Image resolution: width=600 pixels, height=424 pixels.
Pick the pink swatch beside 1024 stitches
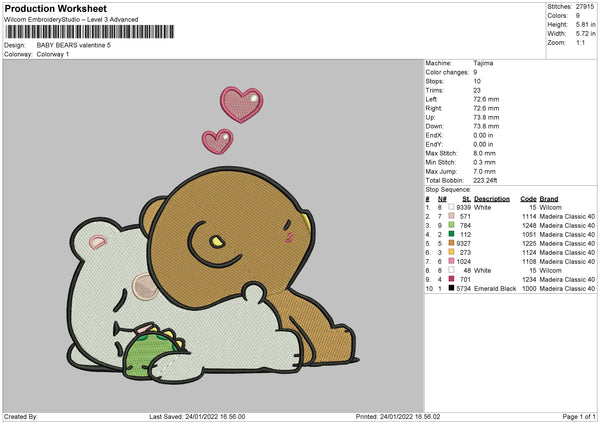tap(452, 261)
